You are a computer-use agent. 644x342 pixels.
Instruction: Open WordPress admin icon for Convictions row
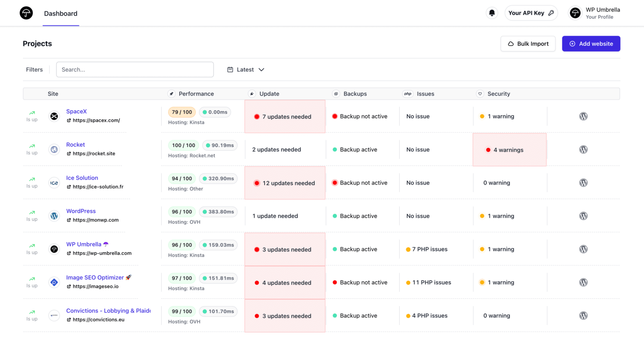click(x=583, y=316)
